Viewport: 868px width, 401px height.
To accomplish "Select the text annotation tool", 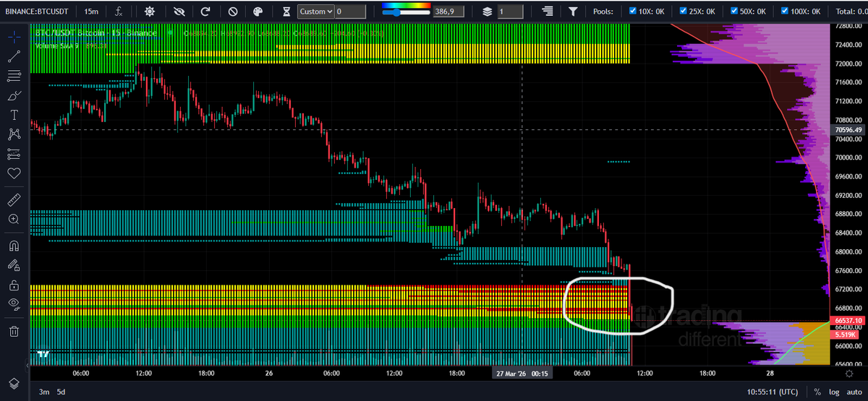I will coord(14,115).
